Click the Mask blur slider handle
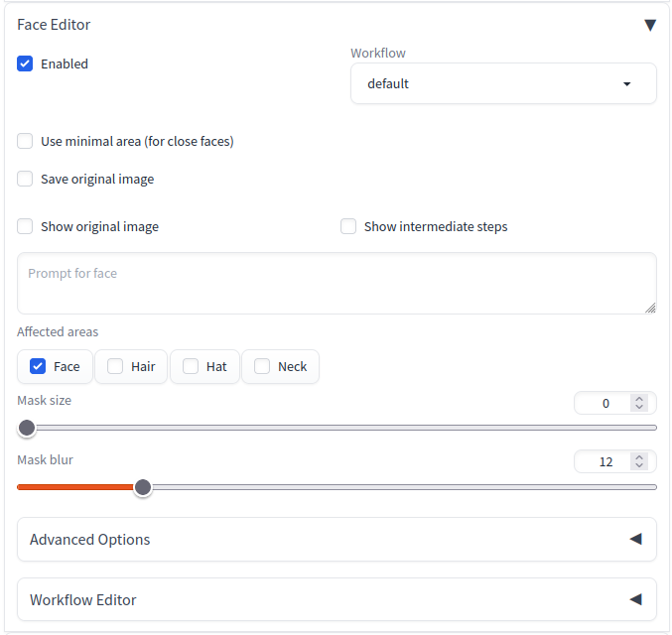Viewport: 672px width, 635px height. [x=143, y=487]
